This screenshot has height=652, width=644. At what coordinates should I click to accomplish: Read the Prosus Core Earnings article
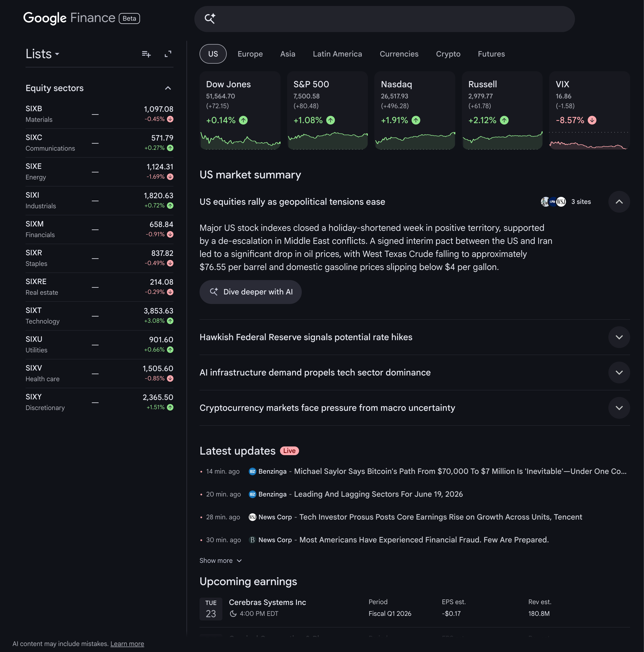(x=441, y=517)
